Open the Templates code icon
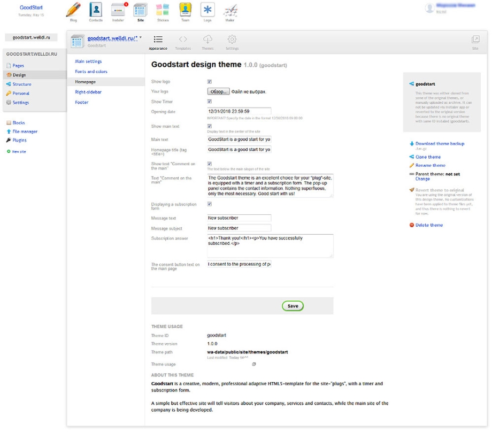492x448 pixels. tap(183, 40)
